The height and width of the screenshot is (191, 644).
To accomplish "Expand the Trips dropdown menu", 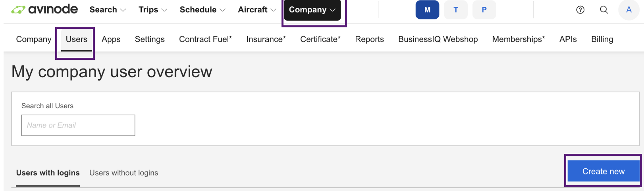I will click(153, 10).
